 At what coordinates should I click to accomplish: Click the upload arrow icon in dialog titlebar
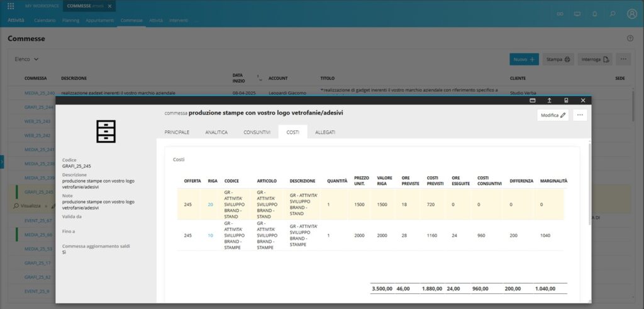(x=549, y=100)
